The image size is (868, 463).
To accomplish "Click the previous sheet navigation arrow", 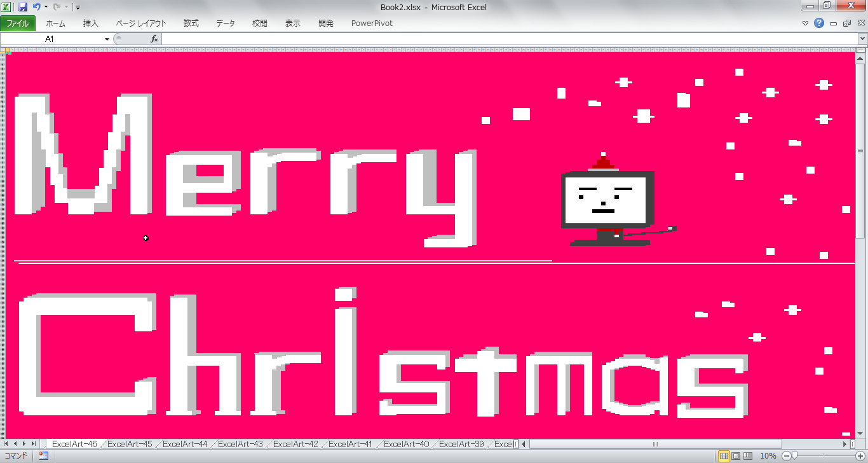I will 16,444.
